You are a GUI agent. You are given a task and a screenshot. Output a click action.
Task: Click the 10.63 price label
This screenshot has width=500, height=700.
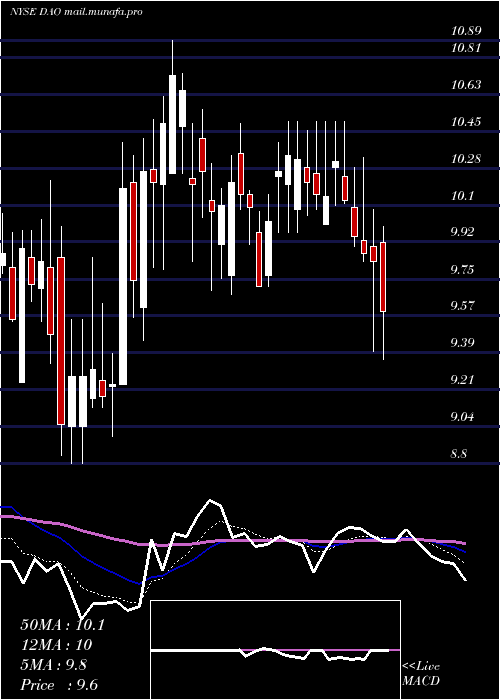coord(466,84)
